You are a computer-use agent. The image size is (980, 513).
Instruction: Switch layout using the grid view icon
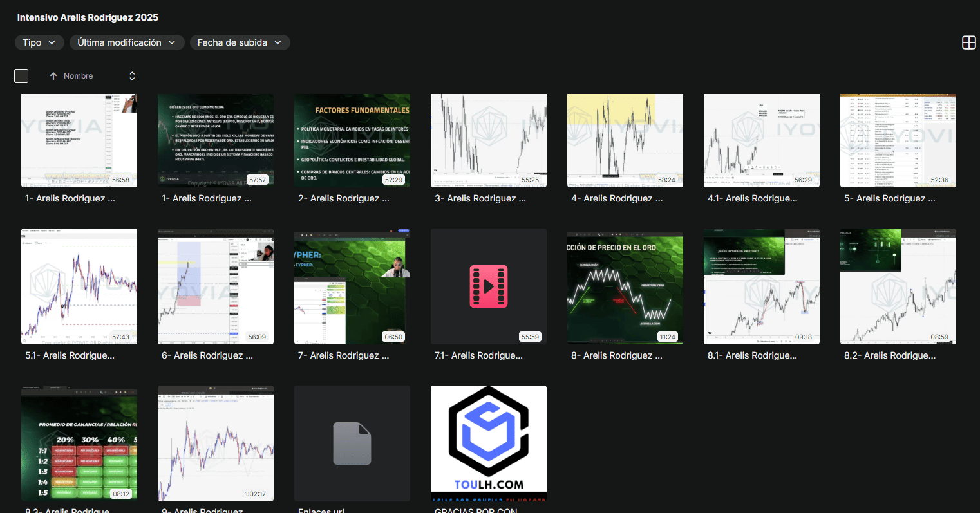[968, 42]
